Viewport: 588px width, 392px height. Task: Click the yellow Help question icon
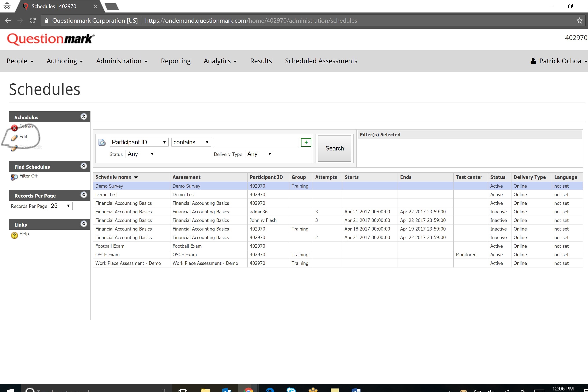(15, 235)
